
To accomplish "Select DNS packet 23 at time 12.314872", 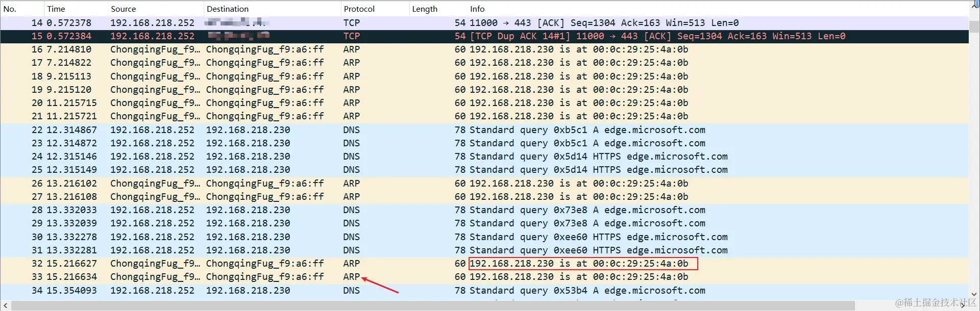I will tap(484, 143).
